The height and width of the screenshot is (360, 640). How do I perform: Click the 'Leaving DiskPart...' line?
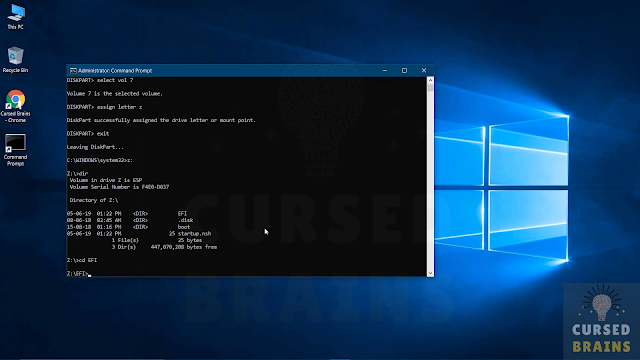point(95,147)
